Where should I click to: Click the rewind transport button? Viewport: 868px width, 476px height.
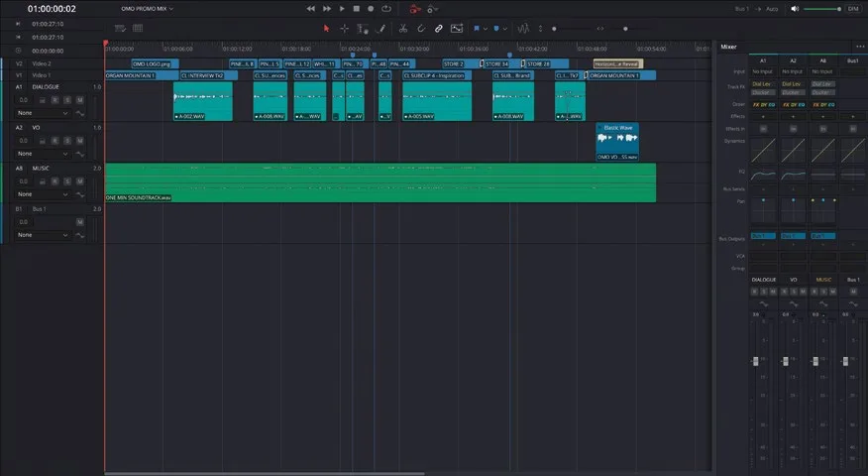tap(311, 9)
